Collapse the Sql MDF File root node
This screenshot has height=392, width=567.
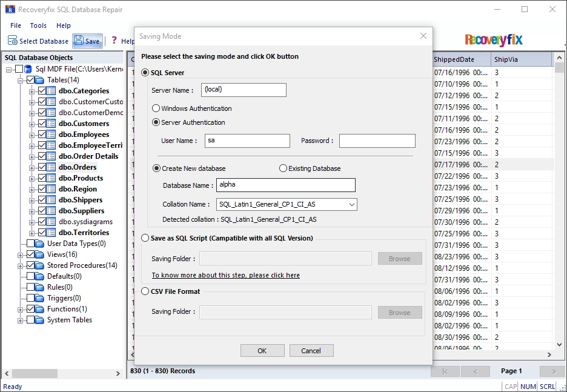tap(8, 70)
